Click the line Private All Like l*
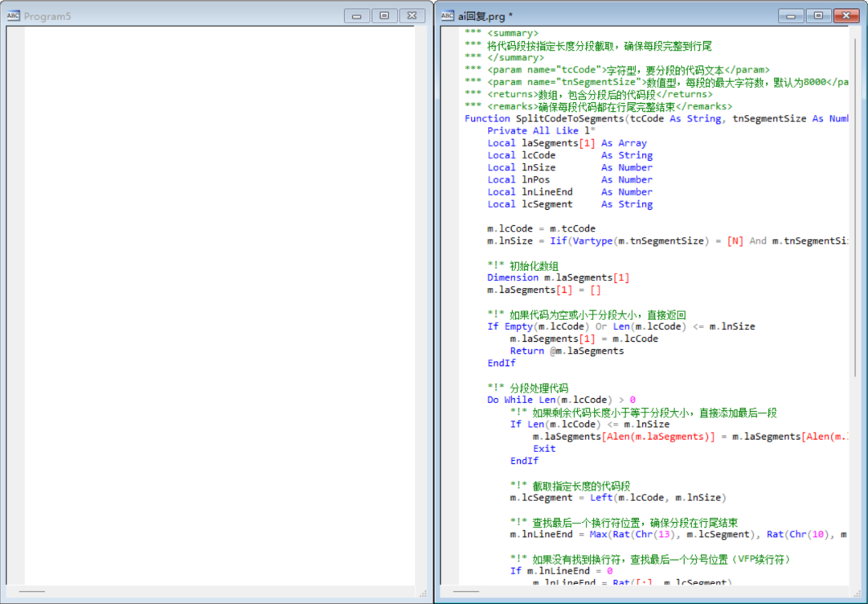This screenshot has height=604, width=868. point(541,131)
